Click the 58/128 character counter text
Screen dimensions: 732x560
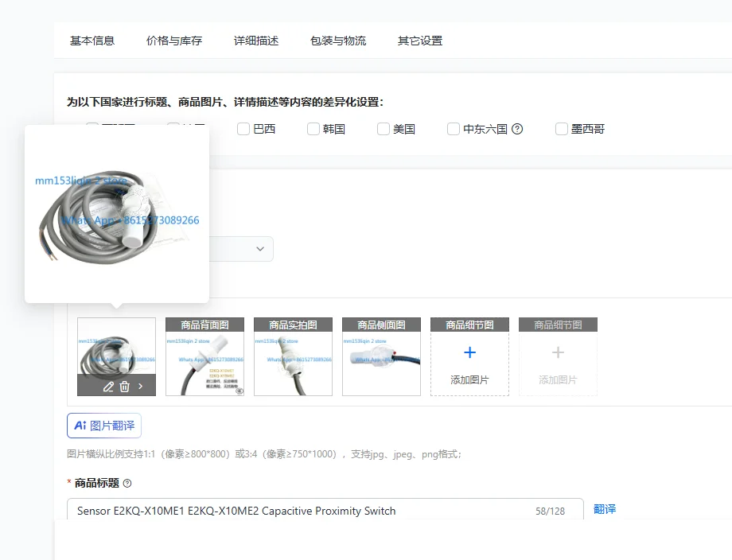[550, 511]
